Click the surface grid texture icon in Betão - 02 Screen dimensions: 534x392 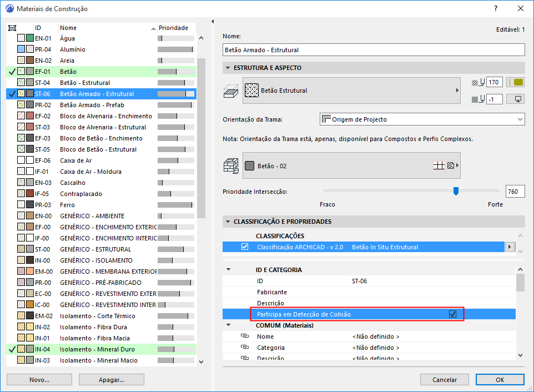point(439,165)
